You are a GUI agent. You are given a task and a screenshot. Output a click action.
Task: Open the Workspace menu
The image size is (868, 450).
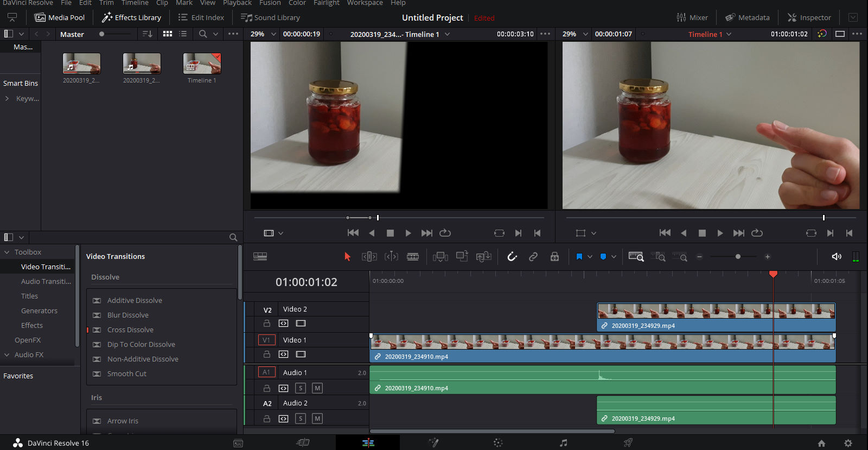coord(365,3)
